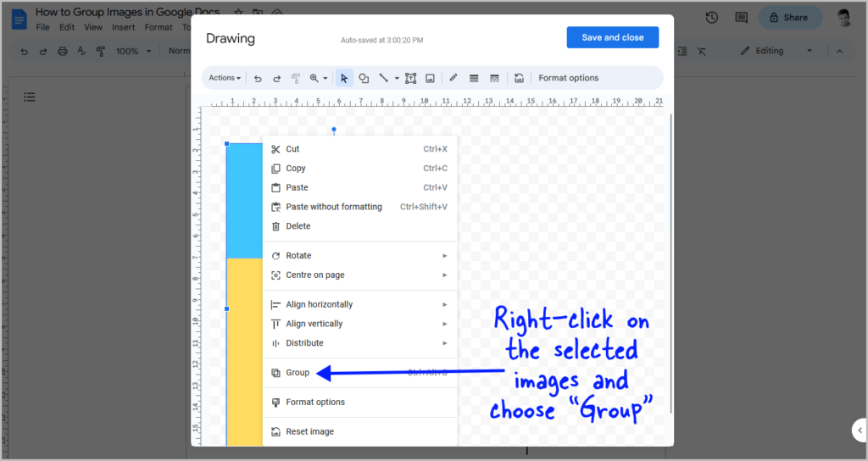The image size is (868, 461).
Task: Open the View menu in Google Docs
Action: pyautogui.click(x=93, y=27)
